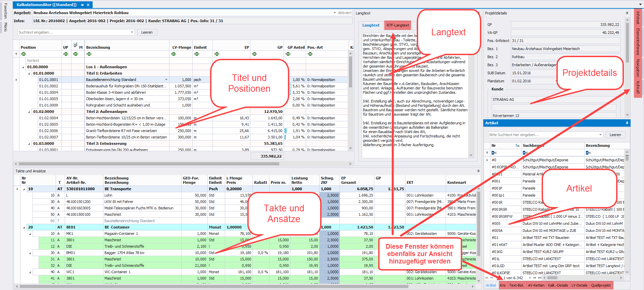Pin the Takte und Ansätze panel
This screenshot has height=290, width=644.
click(478, 171)
